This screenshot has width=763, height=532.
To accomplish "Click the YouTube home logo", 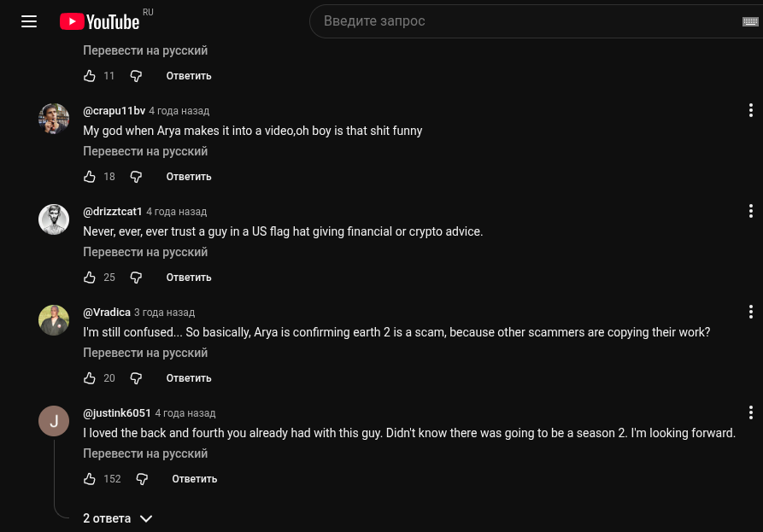I will [x=100, y=21].
